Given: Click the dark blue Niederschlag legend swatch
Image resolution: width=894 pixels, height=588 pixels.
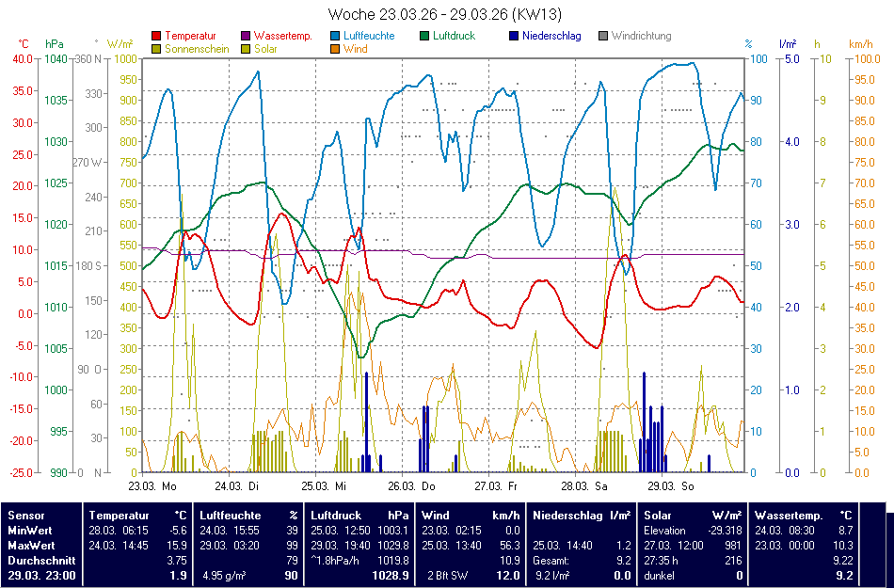Looking at the screenshot, I should [514, 37].
